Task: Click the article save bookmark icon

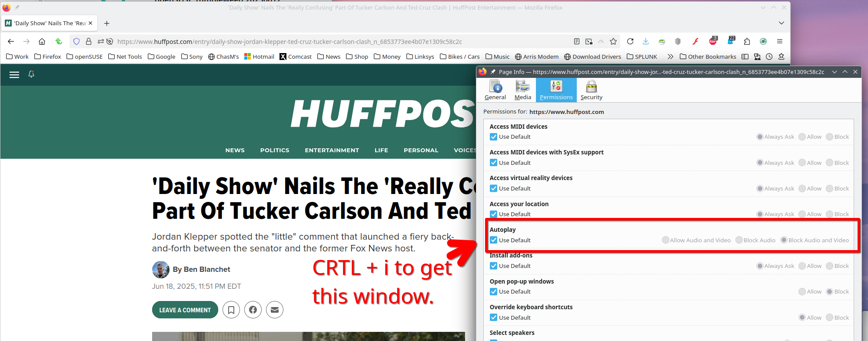Action: (x=231, y=310)
